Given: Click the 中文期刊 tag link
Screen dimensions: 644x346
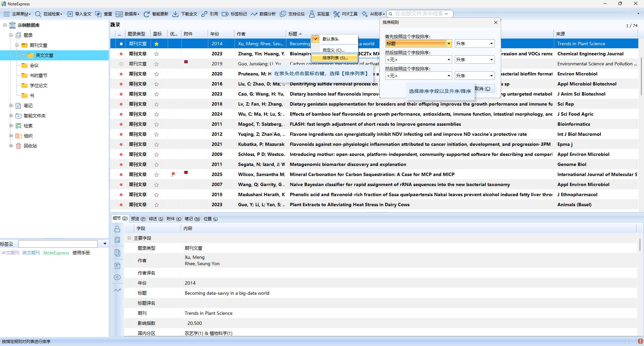Looking at the screenshot, I should 10,253.
